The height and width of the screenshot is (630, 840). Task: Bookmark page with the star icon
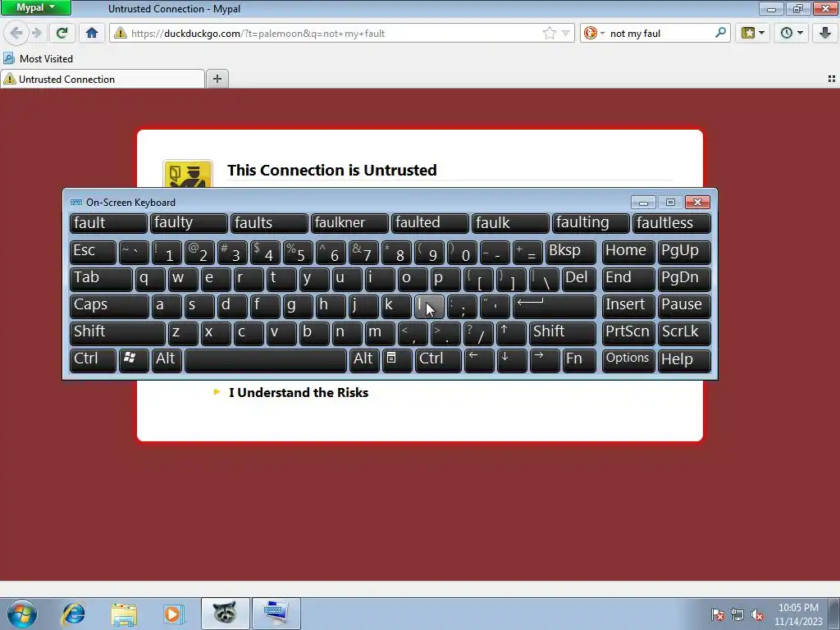(549, 33)
